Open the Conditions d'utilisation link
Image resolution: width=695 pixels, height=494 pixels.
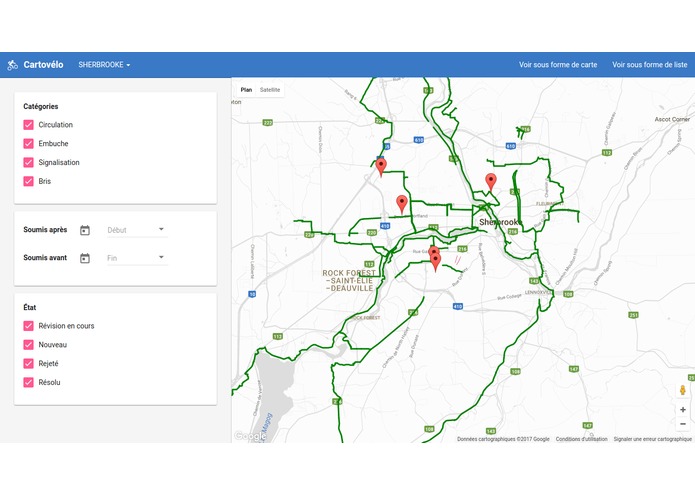(582, 439)
